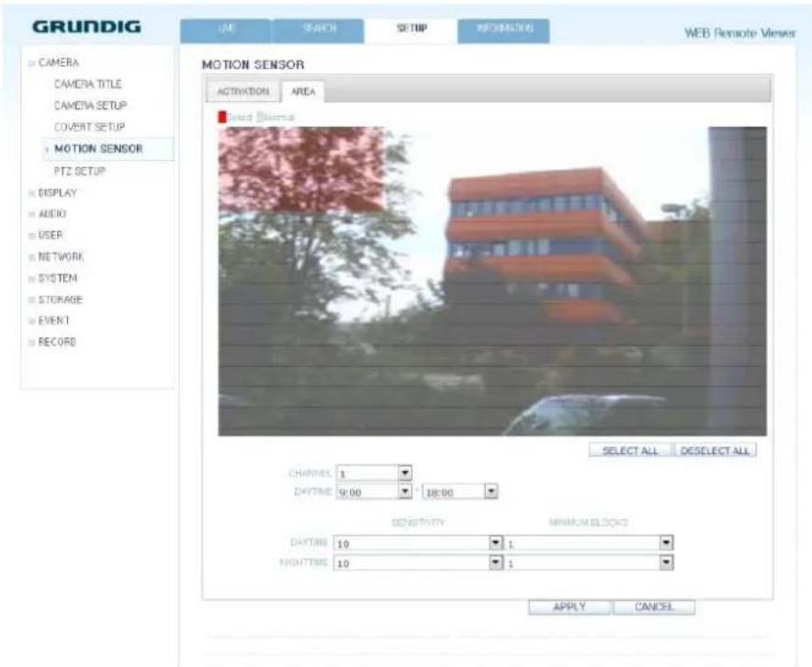The height and width of the screenshot is (667, 812).
Task: Select the SETUP tab
Action: [x=412, y=31]
